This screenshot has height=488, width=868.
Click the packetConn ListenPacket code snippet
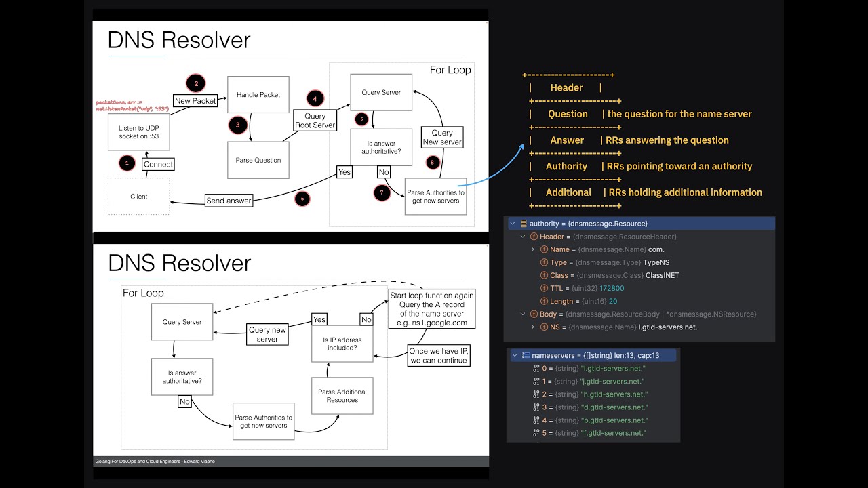[132, 105]
